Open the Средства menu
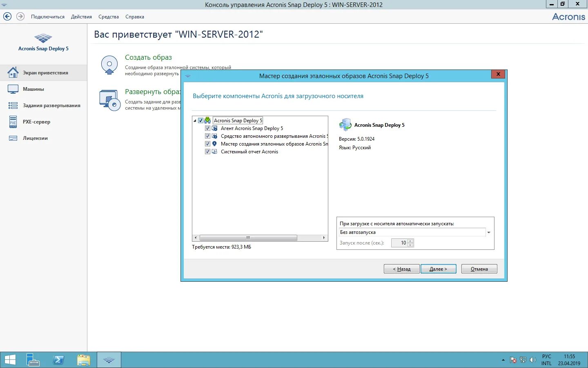This screenshot has height=368, width=588. 109,17
